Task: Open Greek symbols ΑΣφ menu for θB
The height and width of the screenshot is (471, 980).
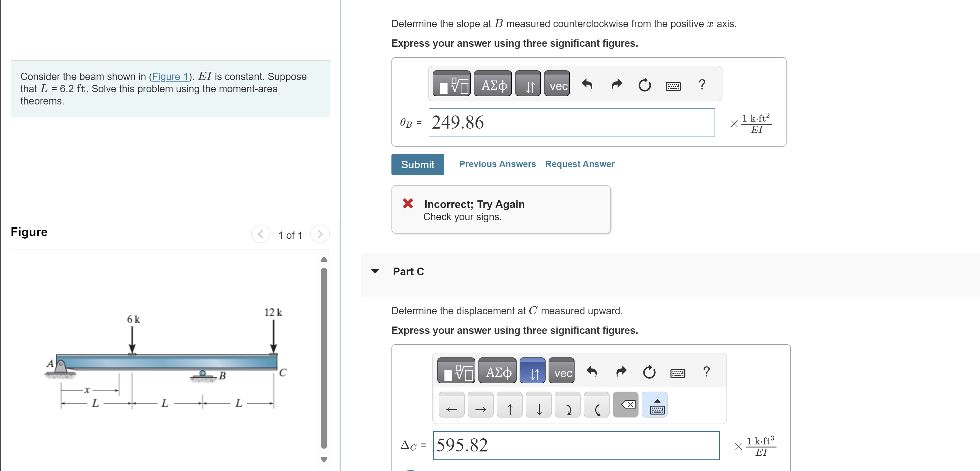Action: click(x=493, y=84)
